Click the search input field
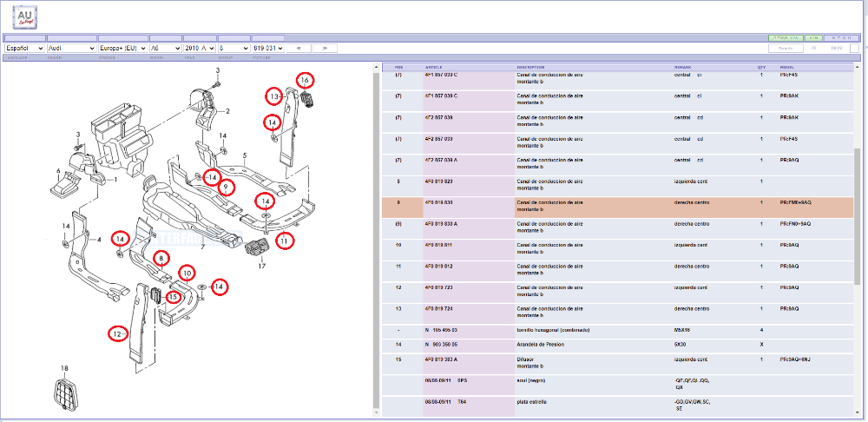 point(786,48)
